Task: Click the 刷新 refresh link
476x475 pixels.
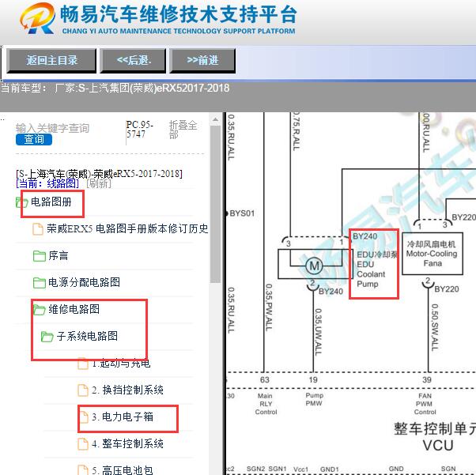Action: [99, 183]
